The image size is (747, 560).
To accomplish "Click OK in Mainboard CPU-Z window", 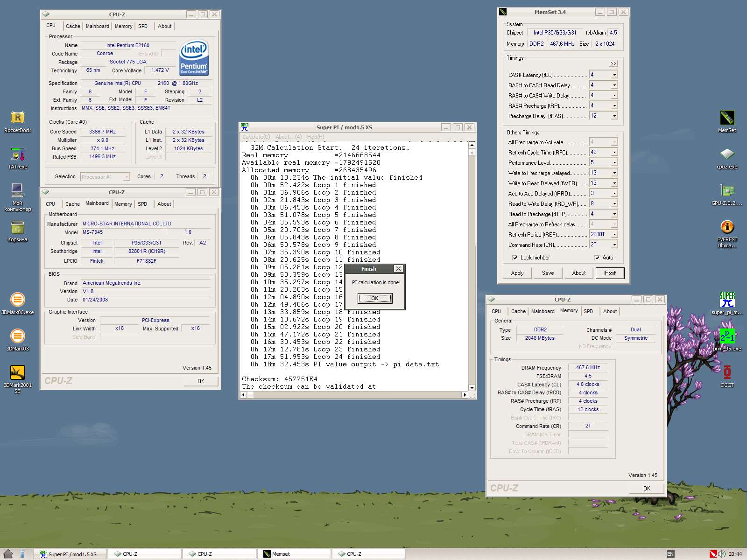I will tap(201, 381).
